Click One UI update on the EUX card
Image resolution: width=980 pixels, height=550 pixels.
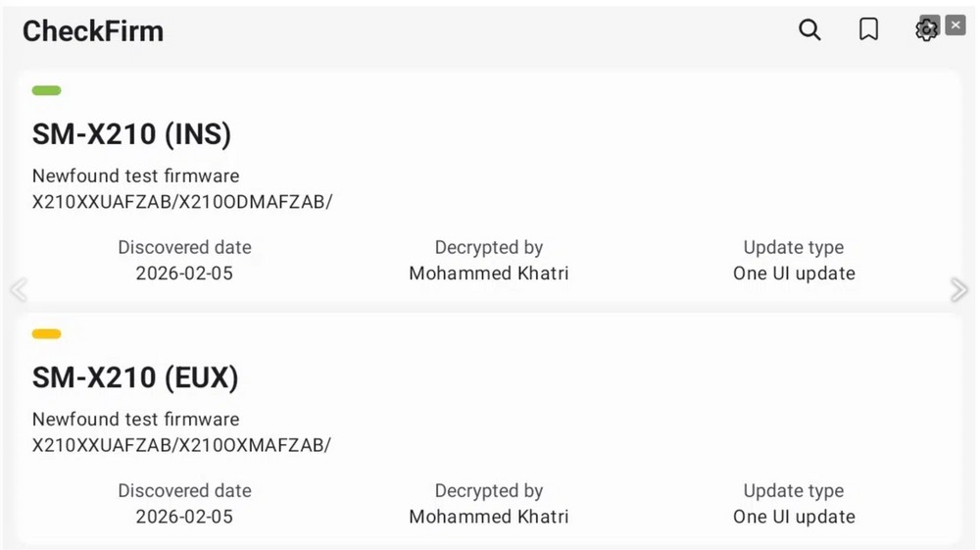click(794, 517)
